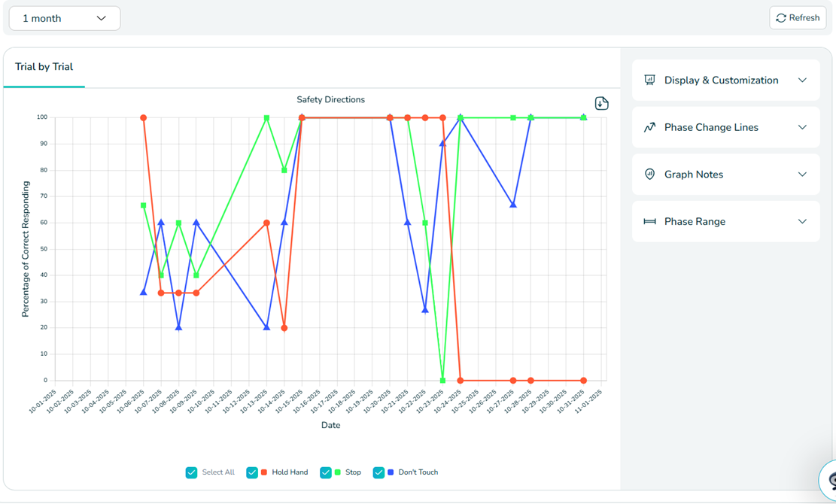Click the download chart icon
Viewport: 836px width, 504px height.
coord(601,104)
